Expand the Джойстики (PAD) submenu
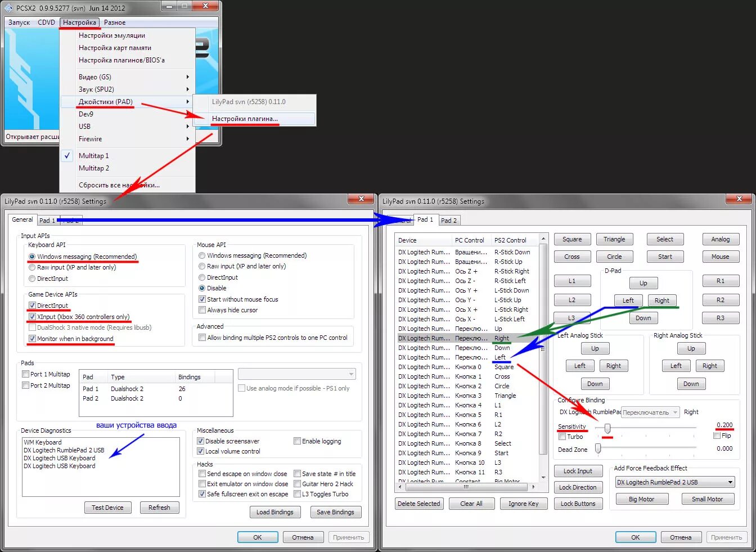 click(128, 102)
